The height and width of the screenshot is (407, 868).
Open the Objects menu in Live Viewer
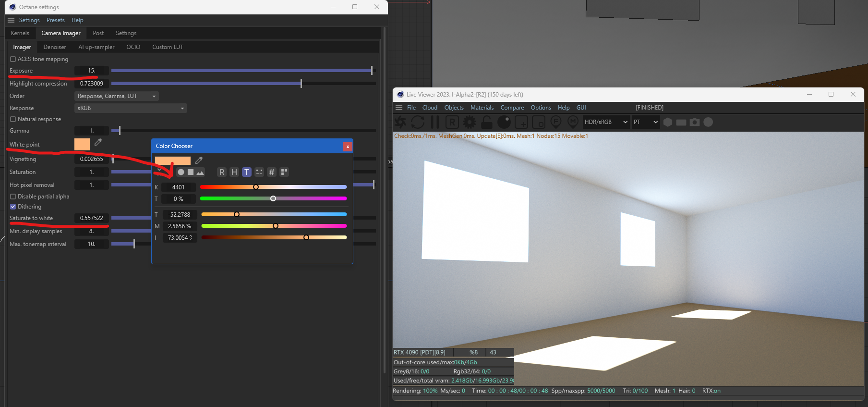coord(454,108)
